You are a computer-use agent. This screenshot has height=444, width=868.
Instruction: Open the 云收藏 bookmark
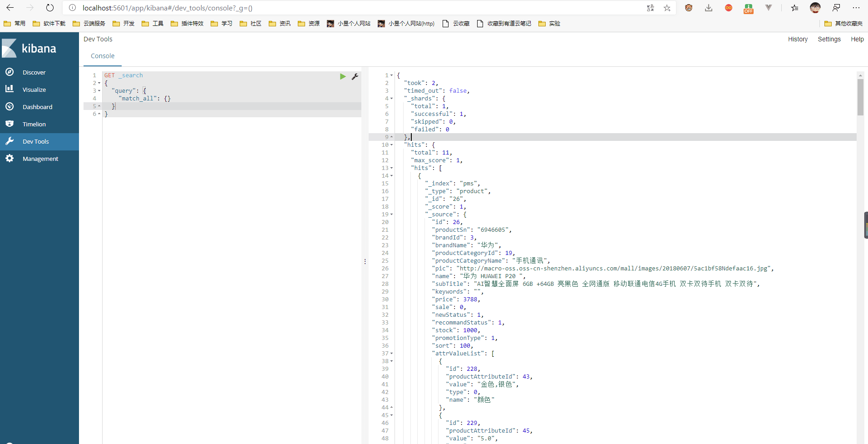pos(456,24)
